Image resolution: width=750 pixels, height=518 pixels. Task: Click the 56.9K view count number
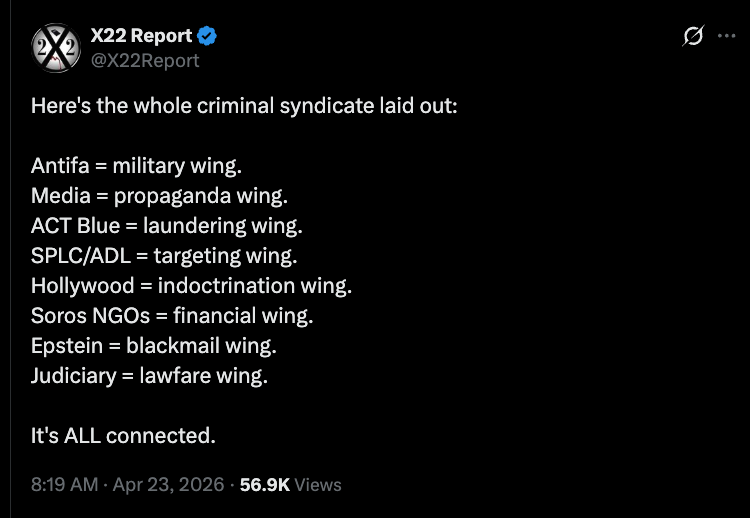[x=265, y=484]
